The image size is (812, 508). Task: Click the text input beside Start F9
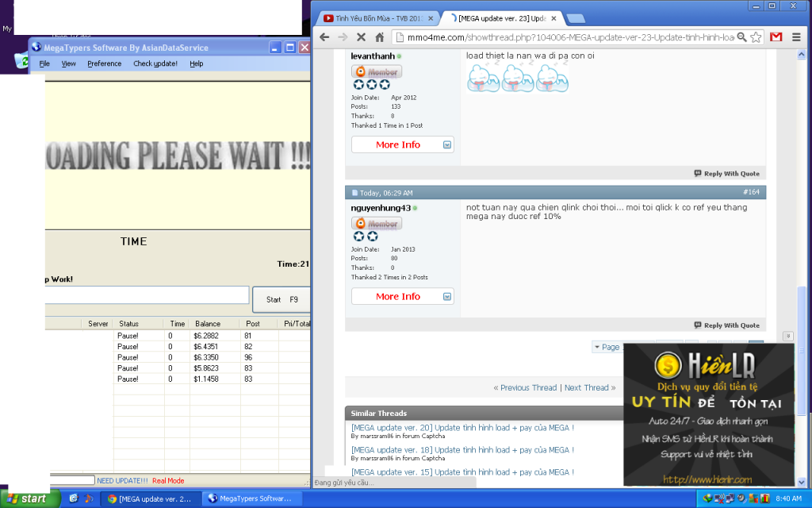click(147, 295)
